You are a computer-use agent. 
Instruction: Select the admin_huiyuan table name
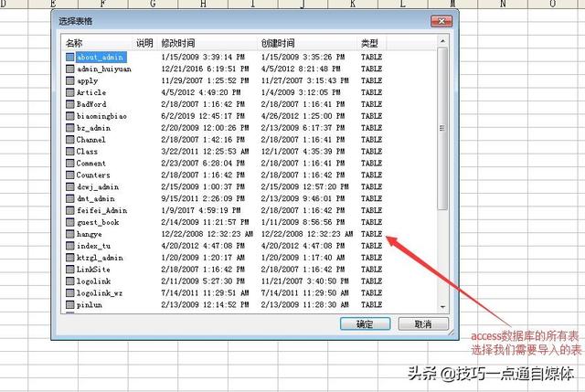(x=104, y=69)
